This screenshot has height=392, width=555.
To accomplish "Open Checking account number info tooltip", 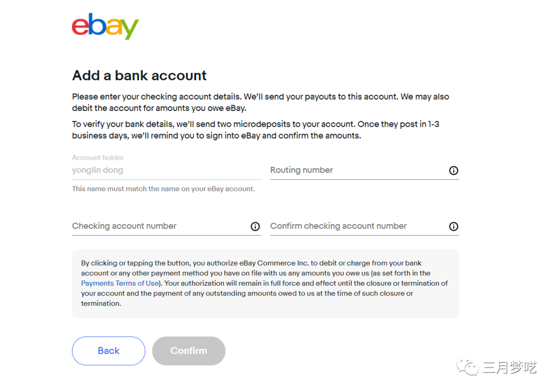I will [255, 227].
